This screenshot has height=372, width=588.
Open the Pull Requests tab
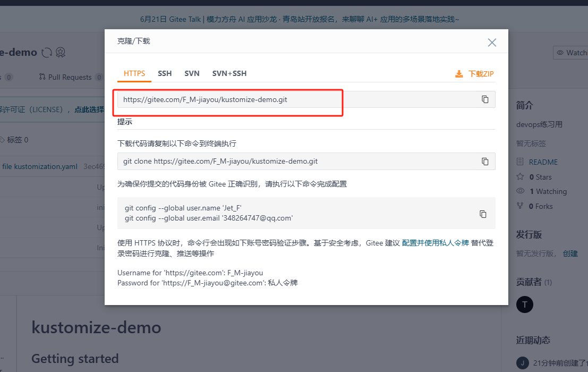click(70, 77)
